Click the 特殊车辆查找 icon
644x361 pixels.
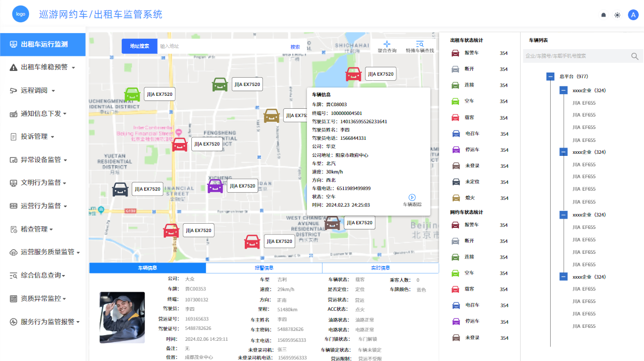[x=419, y=45]
